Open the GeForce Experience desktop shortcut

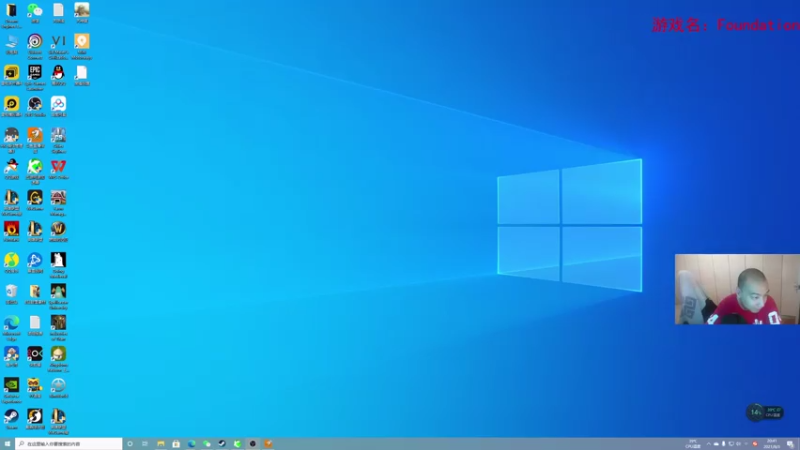[11, 390]
